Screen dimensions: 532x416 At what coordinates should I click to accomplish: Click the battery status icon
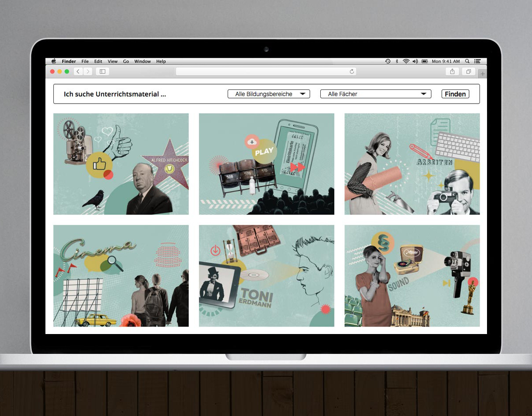(425, 61)
